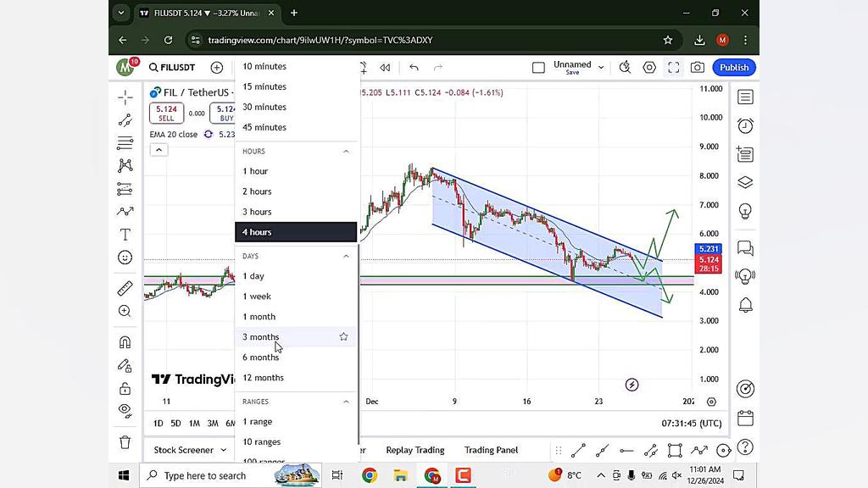This screenshot has height=488, width=868.
Task: Choose the 2 hours interval
Action: coord(296,191)
